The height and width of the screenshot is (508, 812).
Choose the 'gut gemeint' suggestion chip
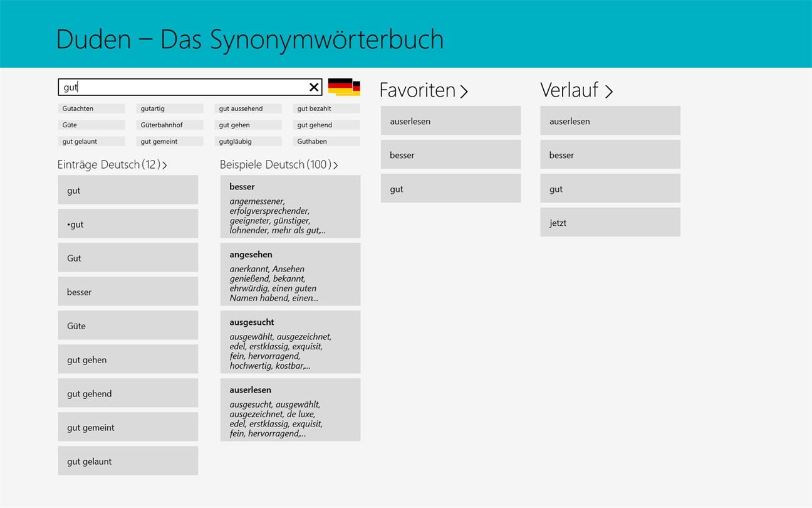170,141
